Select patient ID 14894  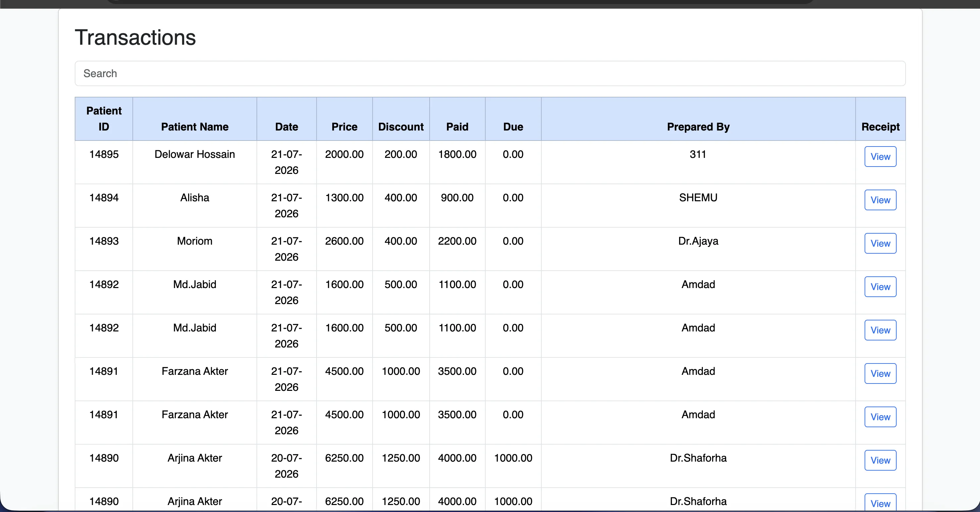click(x=104, y=198)
